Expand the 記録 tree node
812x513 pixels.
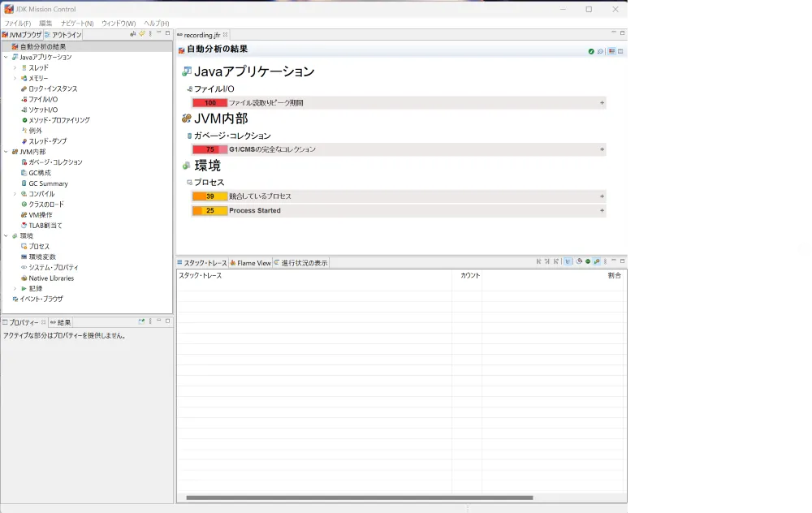[15, 288]
